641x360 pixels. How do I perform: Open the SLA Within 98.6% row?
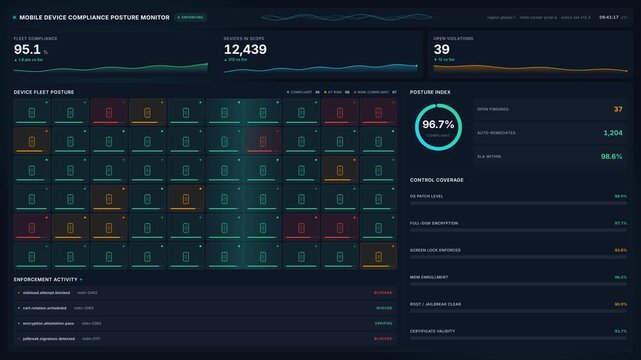[550, 157]
